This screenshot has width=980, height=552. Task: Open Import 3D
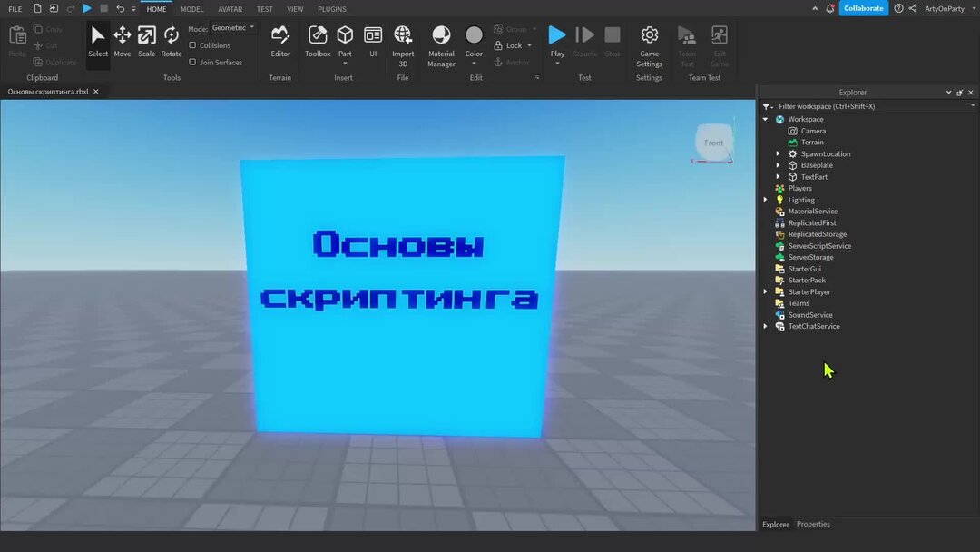pyautogui.click(x=403, y=40)
